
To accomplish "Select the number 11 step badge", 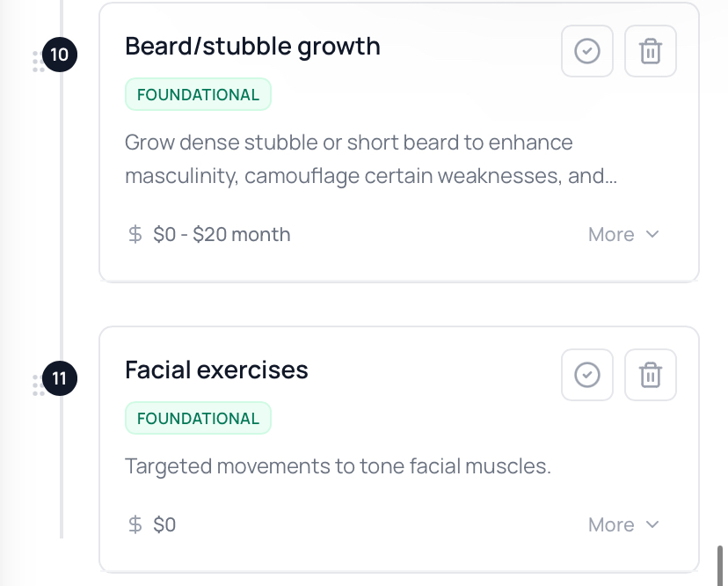I will tap(60, 379).
